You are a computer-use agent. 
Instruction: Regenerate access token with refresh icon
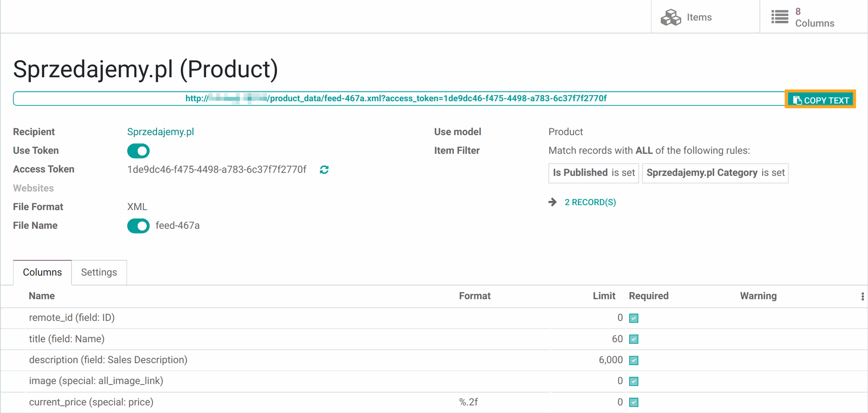pos(324,169)
